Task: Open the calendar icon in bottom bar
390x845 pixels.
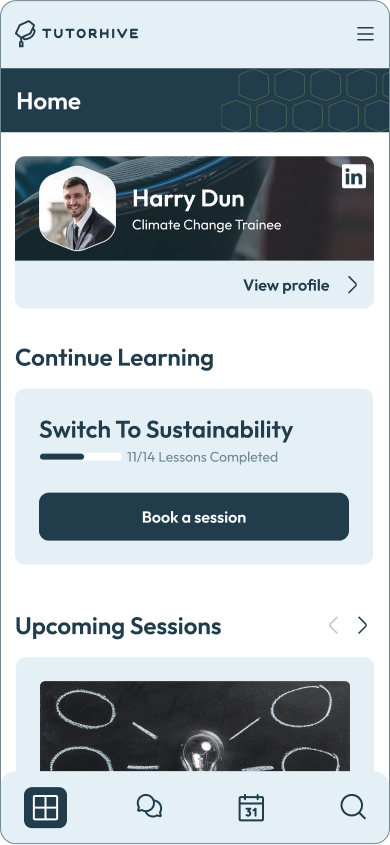Action: click(251, 807)
